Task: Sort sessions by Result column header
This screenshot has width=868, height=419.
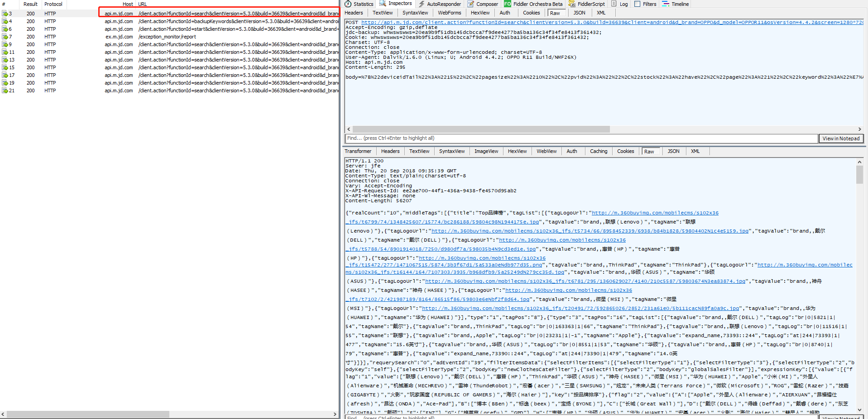Action: pos(30,4)
